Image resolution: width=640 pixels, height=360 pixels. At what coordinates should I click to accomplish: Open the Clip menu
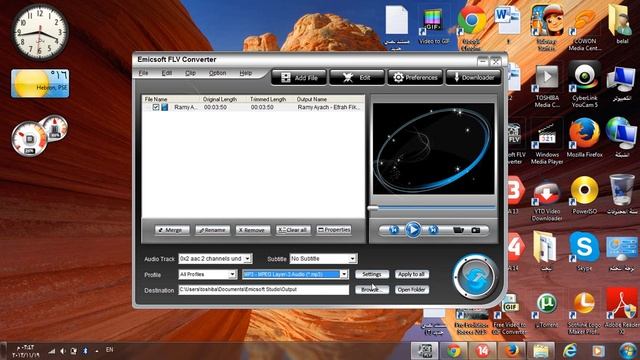pyautogui.click(x=190, y=73)
